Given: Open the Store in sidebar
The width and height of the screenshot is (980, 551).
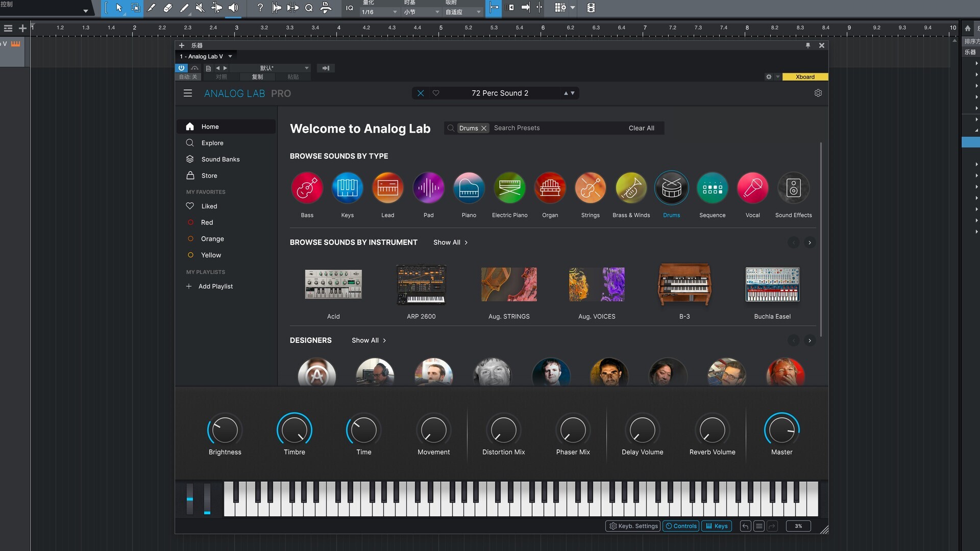Looking at the screenshot, I should click(x=226, y=176).
